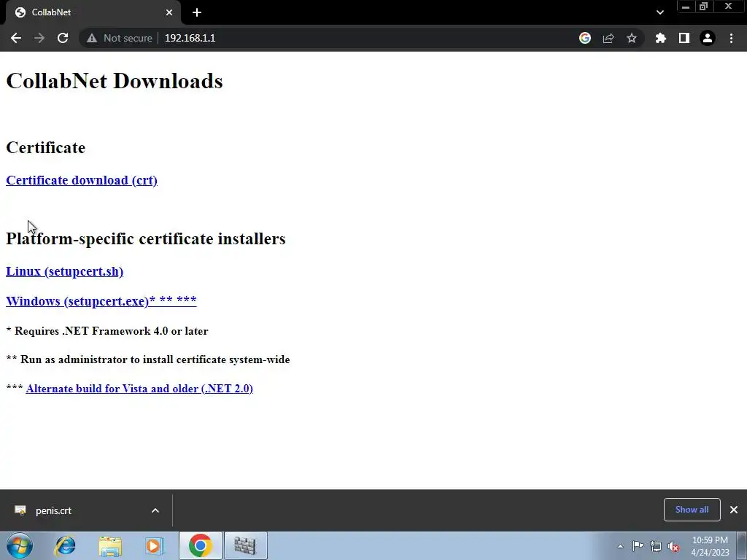Open the clock showing 10:59 PM
Viewport: 747px width, 560px height.
pos(710,546)
